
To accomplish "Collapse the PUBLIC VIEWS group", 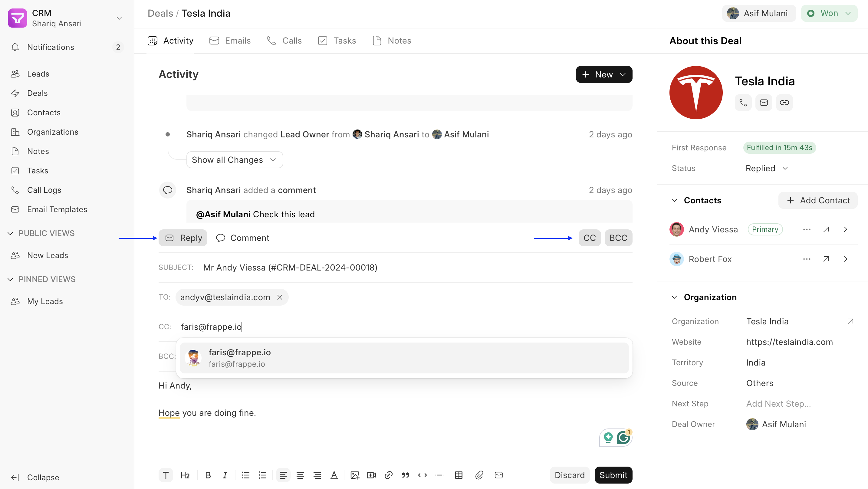I will click(x=11, y=233).
